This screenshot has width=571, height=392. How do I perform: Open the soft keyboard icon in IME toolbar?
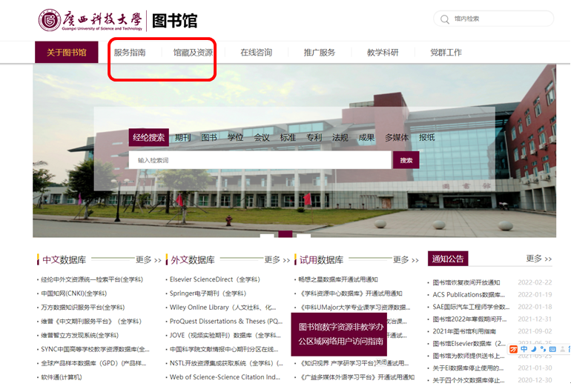552,350
